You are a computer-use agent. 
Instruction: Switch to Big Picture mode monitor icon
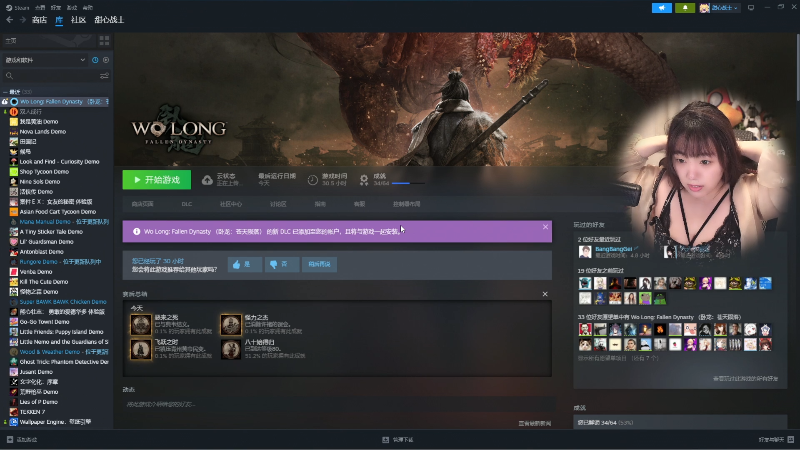751,8
